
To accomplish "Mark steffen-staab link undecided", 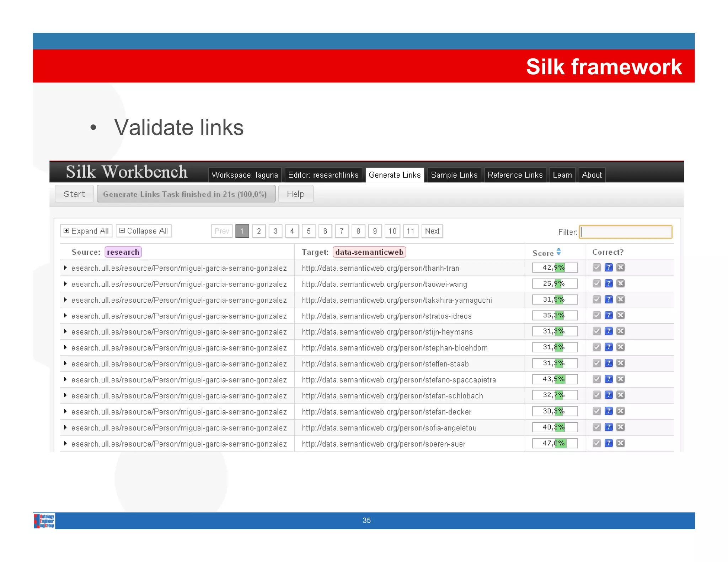I will click(x=609, y=363).
